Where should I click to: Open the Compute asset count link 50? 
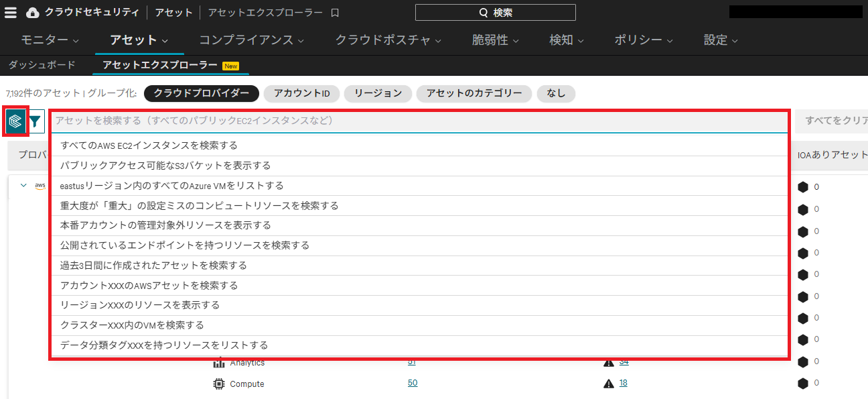click(413, 383)
